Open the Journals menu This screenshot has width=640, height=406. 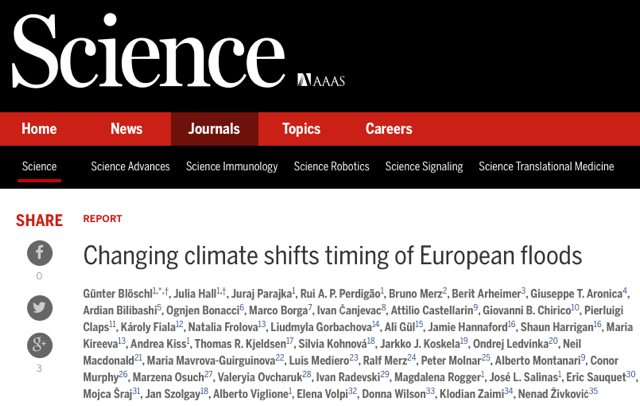tap(214, 129)
